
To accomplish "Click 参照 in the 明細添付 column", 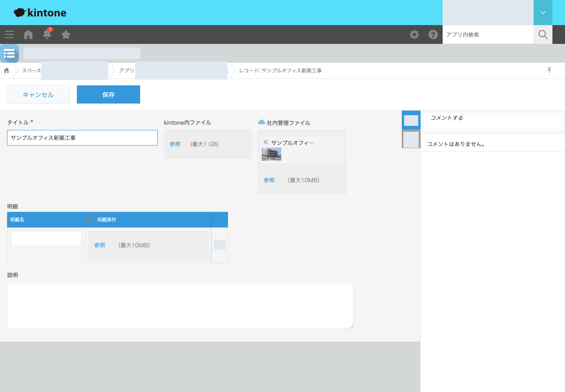I will (100, 245).
